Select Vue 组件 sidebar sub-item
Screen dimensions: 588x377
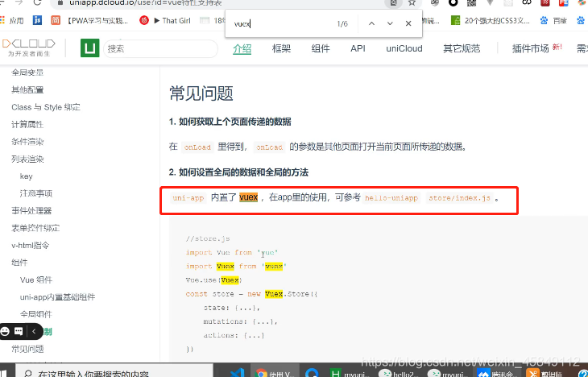[x=36, y=280]
